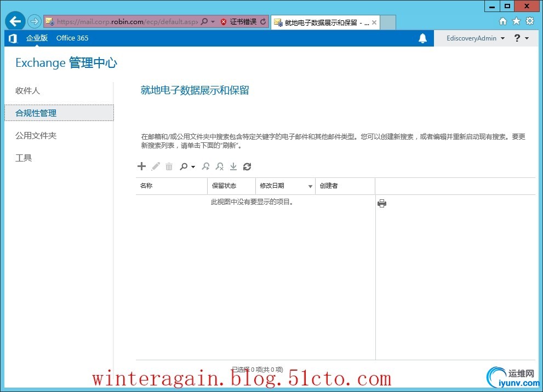Sort by the 保留状态 column header
This screenshot has width=543, height=392.
231,186
